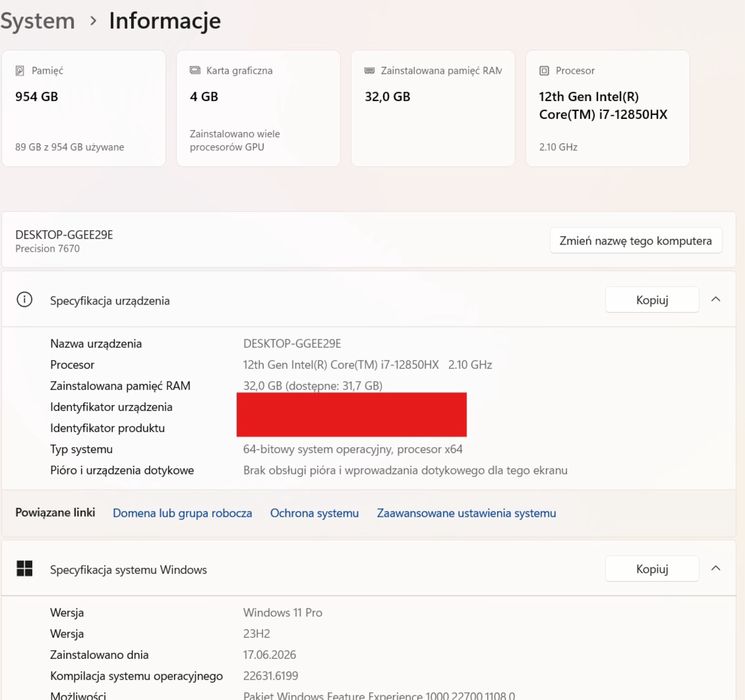Screen dimensions: 745x700
Task: Click Zainstalowano wiele procesorów GPU text
Action: click(x=235, y=141)
